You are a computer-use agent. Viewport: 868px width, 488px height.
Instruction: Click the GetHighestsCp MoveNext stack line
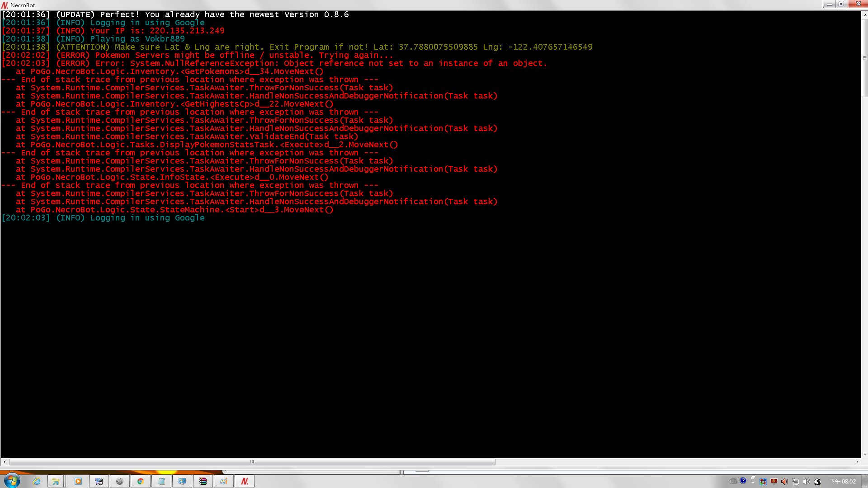[x=175, y=104]
